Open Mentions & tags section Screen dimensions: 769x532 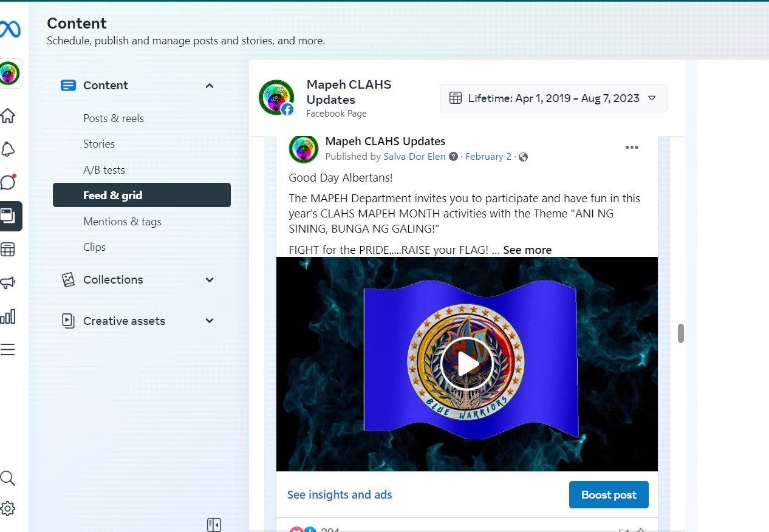pyautogui.click(x=122, y=222)
